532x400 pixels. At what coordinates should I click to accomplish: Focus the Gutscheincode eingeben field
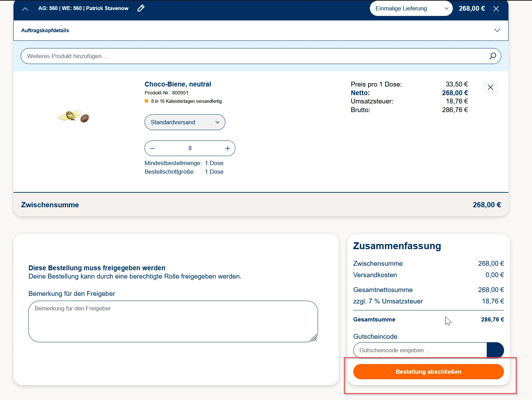pyautogui.click(x=420, y=350)
